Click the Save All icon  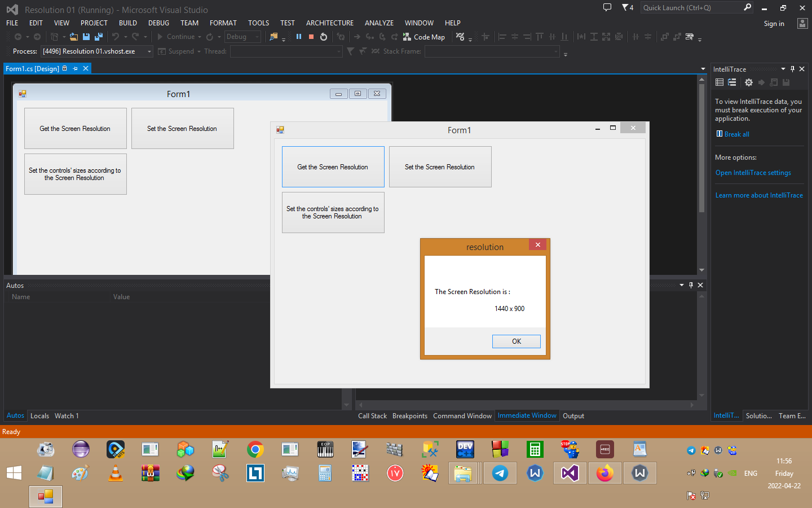coord(99,37)
